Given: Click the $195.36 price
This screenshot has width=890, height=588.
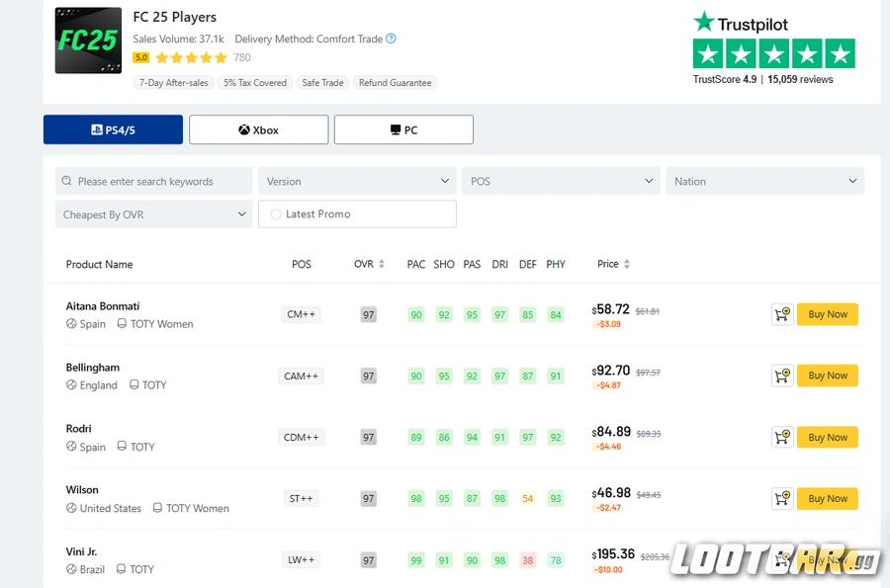Looking at the screenshot, I should point(613,554).
